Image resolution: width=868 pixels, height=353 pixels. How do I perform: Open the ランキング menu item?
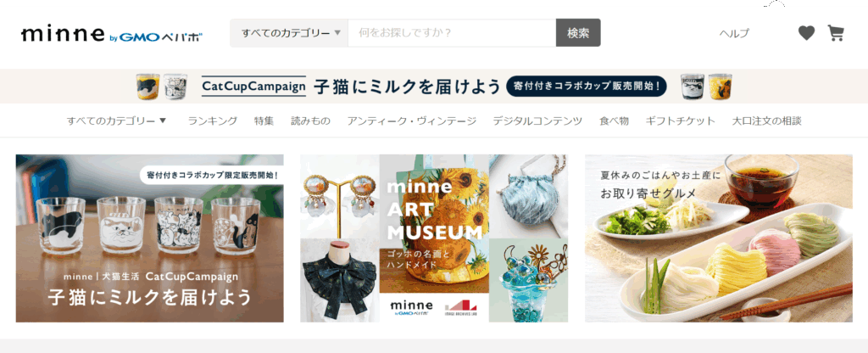[213, 120]
